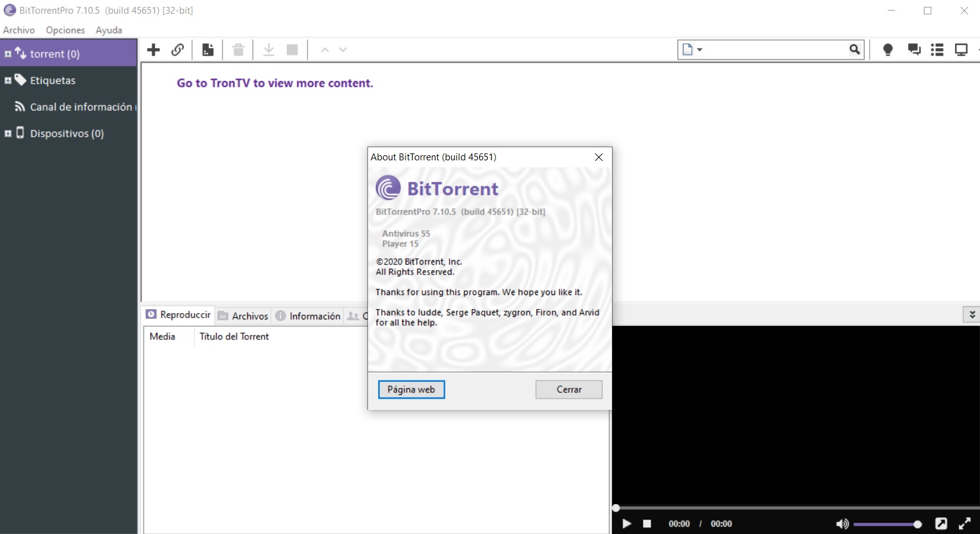Click the Página web button
980x534 pixels.
pyautogui.click(x=411, y=389)
